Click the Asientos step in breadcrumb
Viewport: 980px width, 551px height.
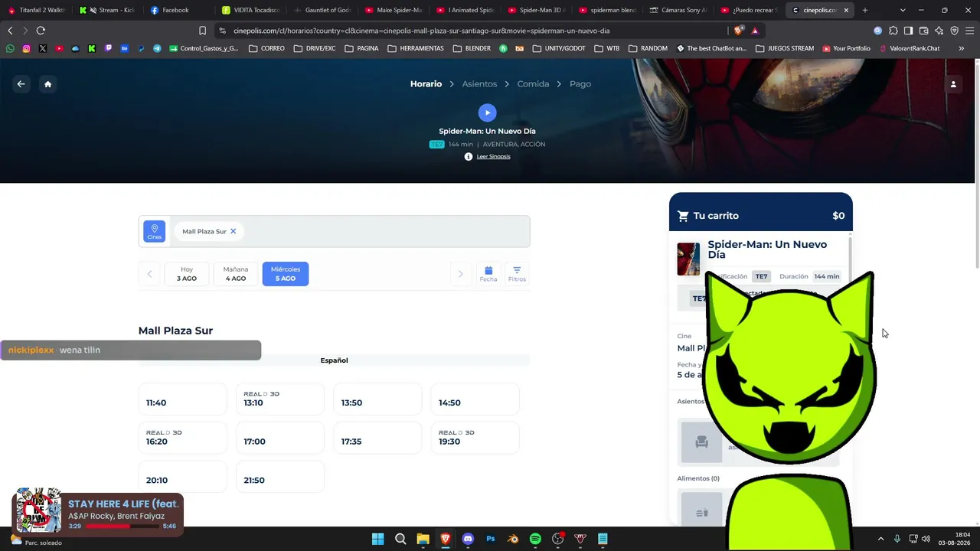click(x=479, y=84)
